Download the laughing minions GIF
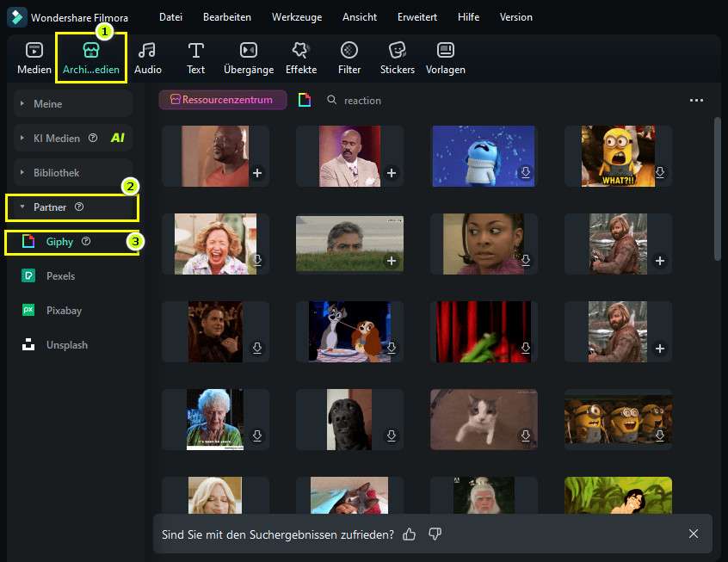 (x=660, y=435)
